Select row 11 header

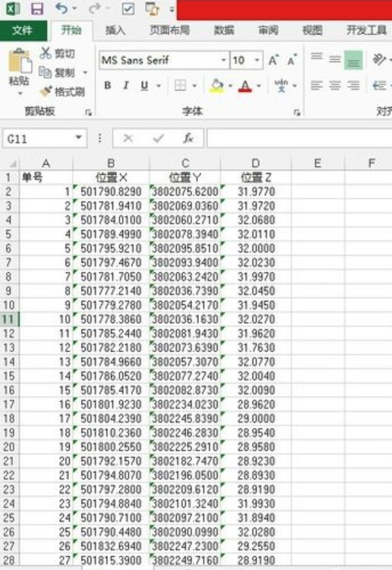(9, 319)
